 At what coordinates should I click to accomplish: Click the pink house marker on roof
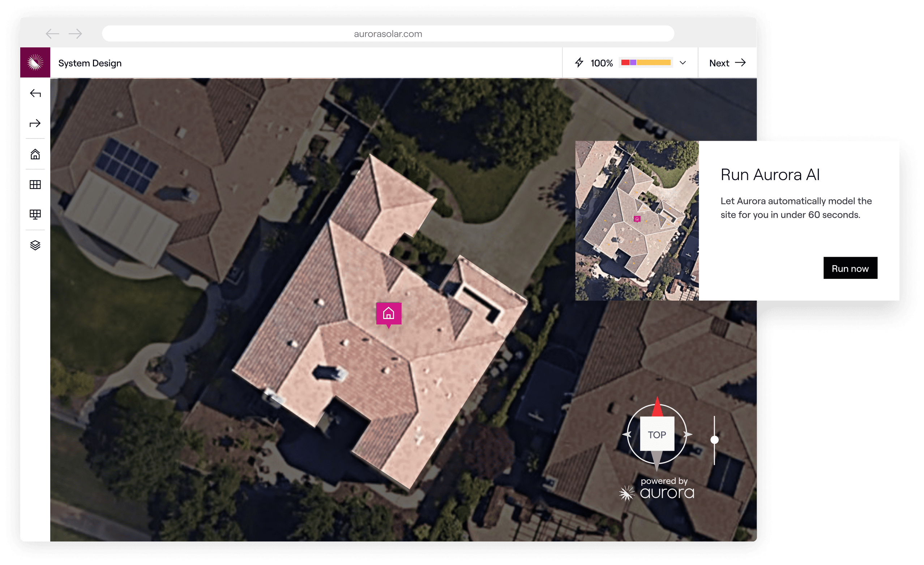click(389, 315)
